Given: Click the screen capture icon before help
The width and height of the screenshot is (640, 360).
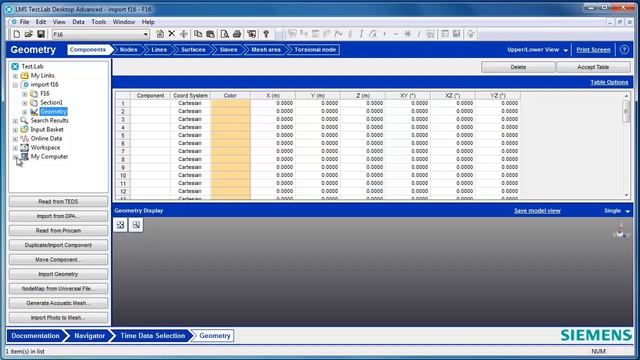Looking at the screenshot, I should pyautogui.click(x=251, y=34).
